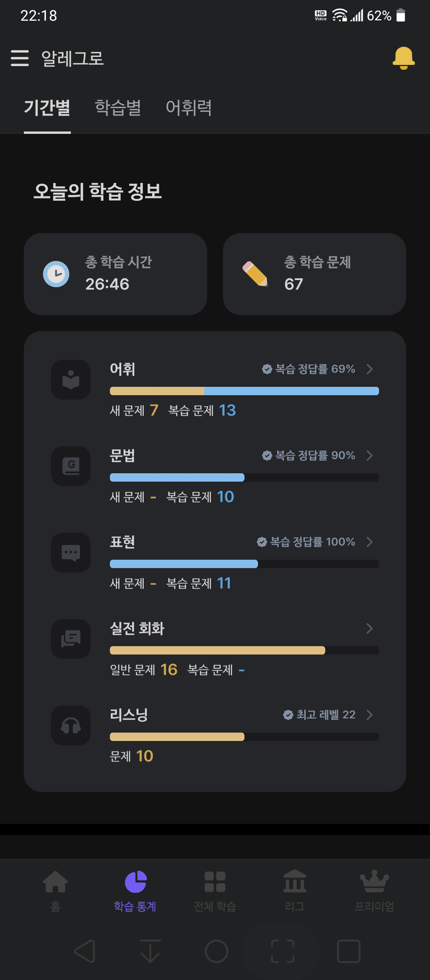Open 홈 in bottom navigation
The width and height of the screenshot is (430, 980).
coord(55,891)
